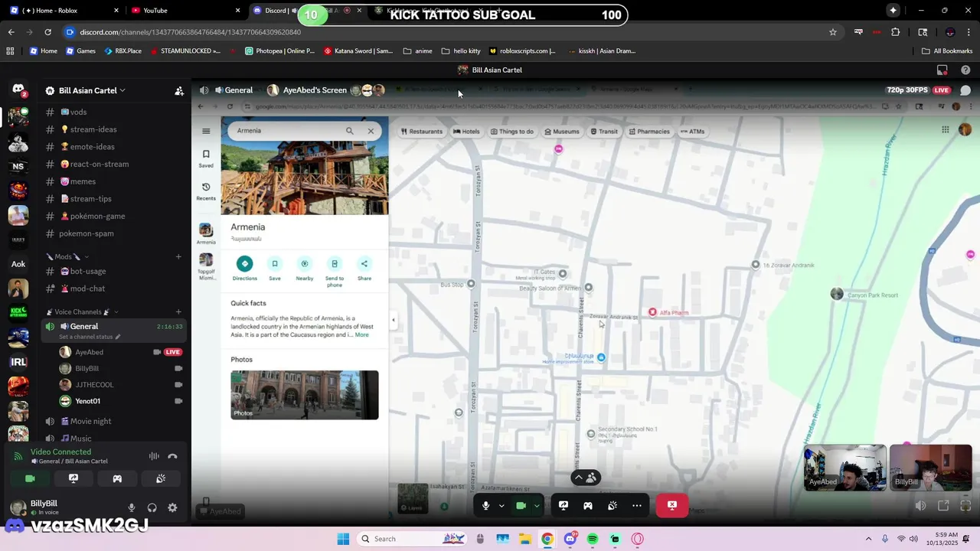Disconnect using the phone hang-up icon
The height and width of the screenshot is (551, 980).
click(172, 456)
